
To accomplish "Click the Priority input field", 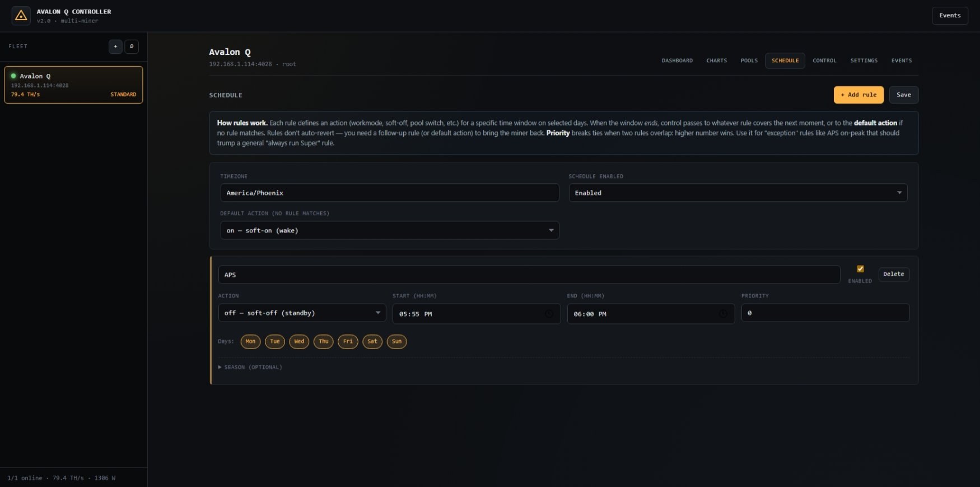I will click(825, 313).
